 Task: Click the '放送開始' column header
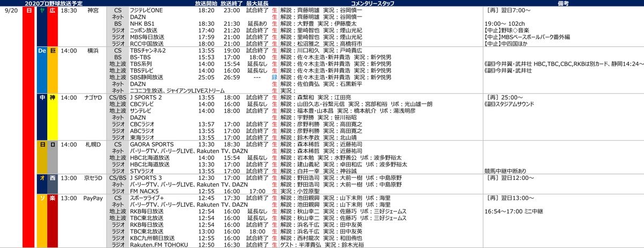coord(206,3)
